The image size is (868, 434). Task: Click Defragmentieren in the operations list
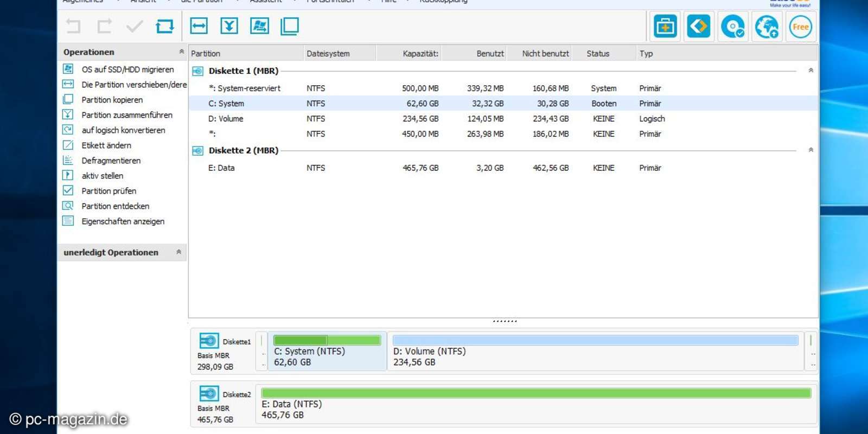click(x=111, y=161)
